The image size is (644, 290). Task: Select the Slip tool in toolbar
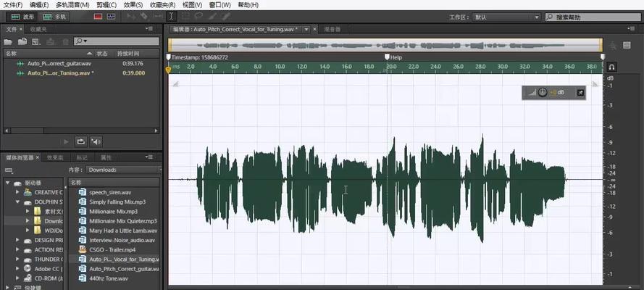(x=158, y=17)
